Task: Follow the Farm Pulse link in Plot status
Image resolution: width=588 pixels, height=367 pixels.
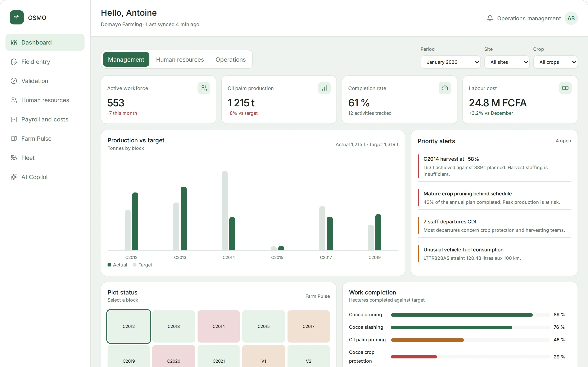Action: tap(318, 296)
